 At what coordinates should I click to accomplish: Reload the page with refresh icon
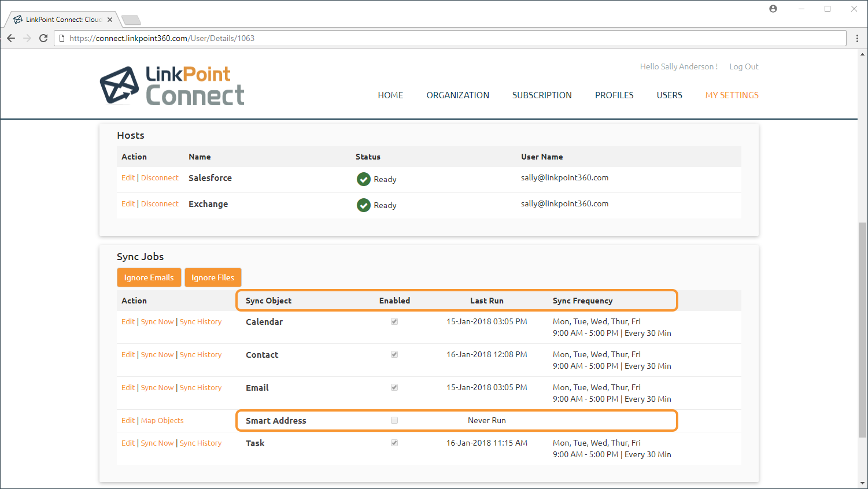pos(43,38)
